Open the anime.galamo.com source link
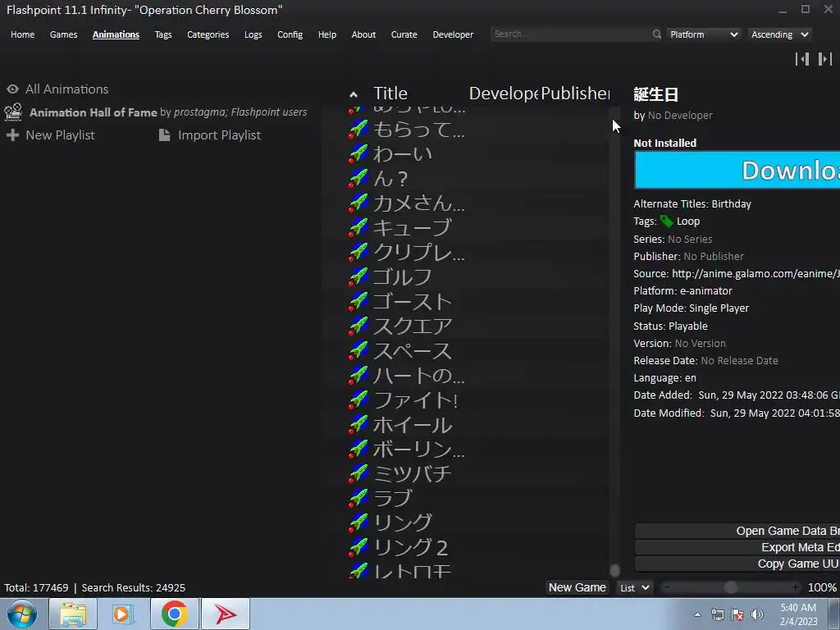Image resolution: width=840 pixels, height=630 pixels. [756, 274]
